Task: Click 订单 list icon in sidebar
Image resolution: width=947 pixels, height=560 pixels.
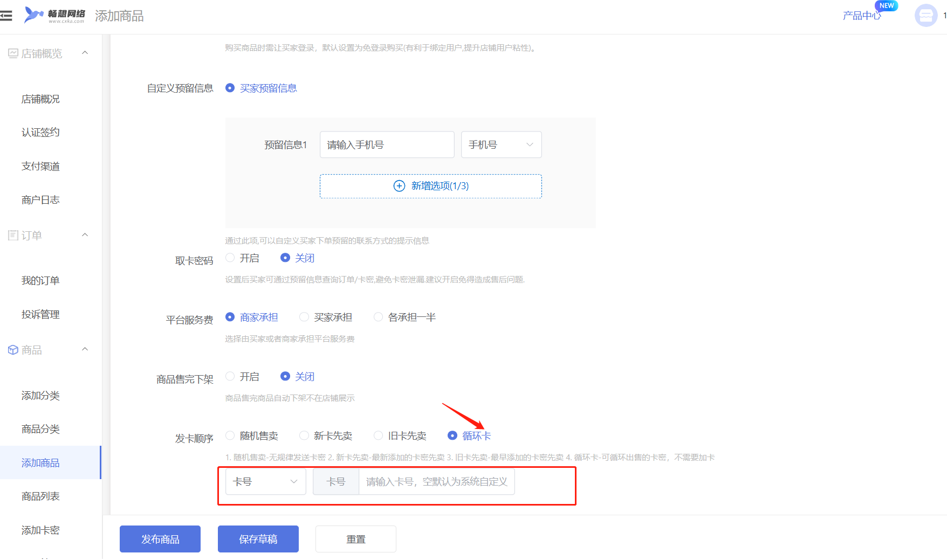Action: pos(13,236)
